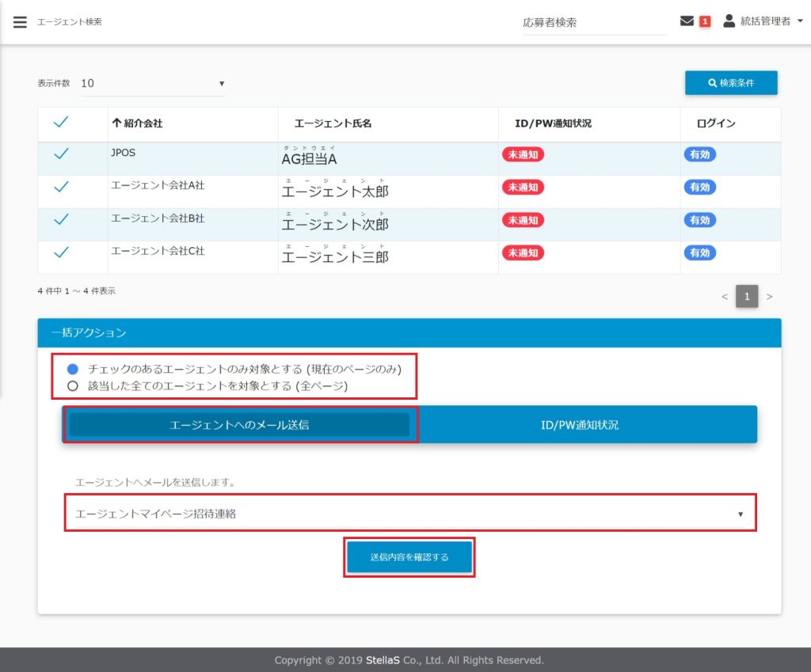
Task: Switch to the ID/PW通知状況 tab
Action: click(580, 425)
